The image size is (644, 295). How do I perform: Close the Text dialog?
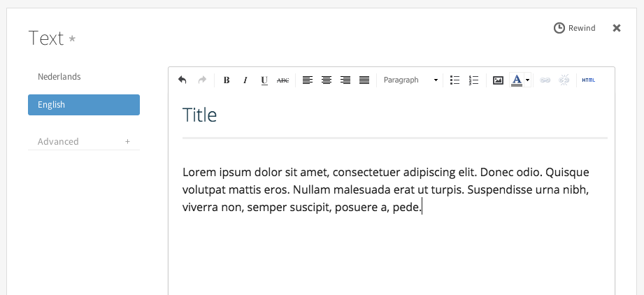pyautogui.click(x=617, y=28)
